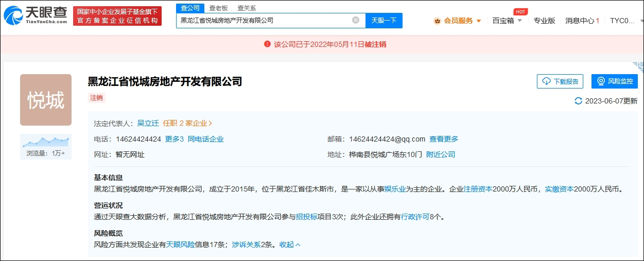Image resolution: width=644 pixels, height=261 pixels.
Task: Click the refresh icon beside 2023-06-07更新
Action: 578,101
